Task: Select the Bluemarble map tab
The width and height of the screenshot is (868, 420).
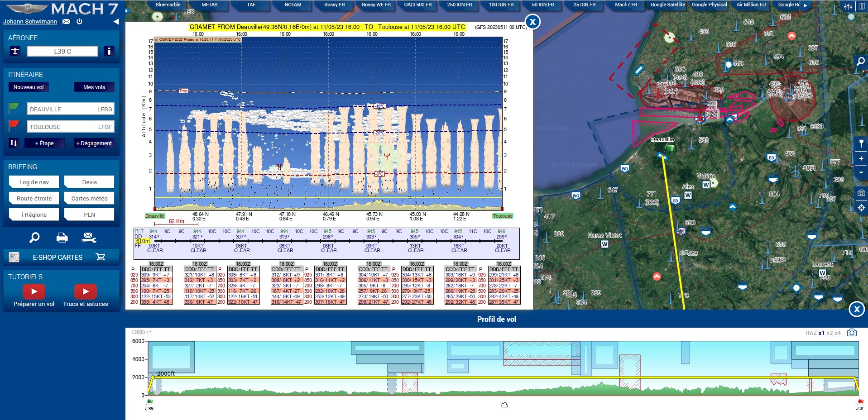Action: click(x=168, y=5)
